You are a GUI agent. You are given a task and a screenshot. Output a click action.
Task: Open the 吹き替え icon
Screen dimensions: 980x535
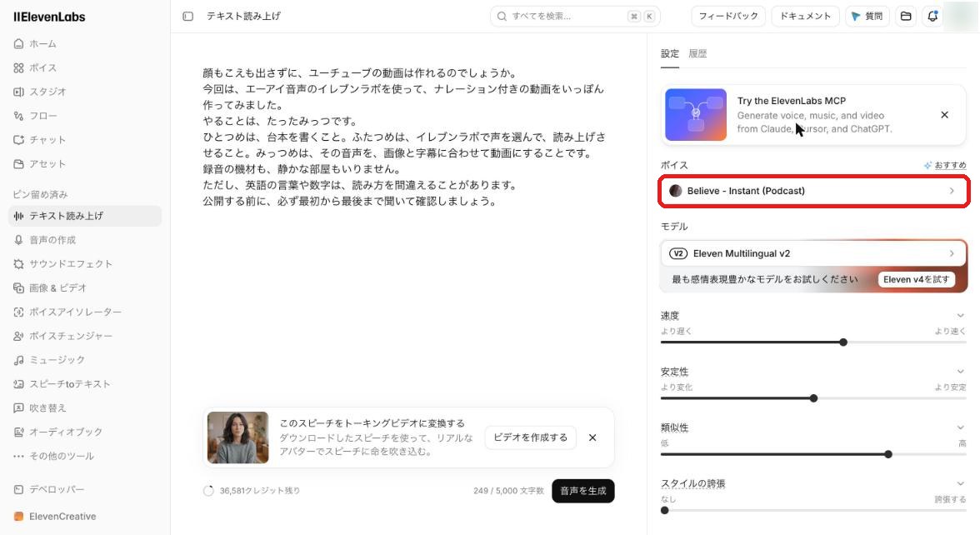coord(18,408)
